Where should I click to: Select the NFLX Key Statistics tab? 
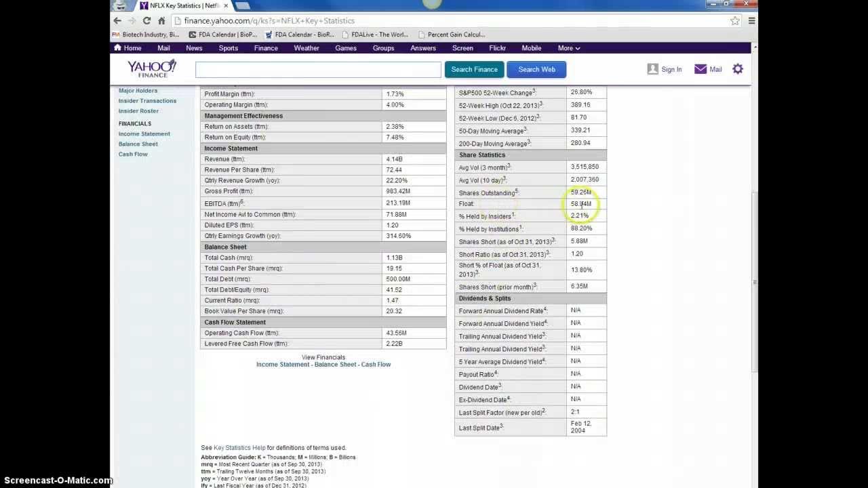[x=183, y=5]
